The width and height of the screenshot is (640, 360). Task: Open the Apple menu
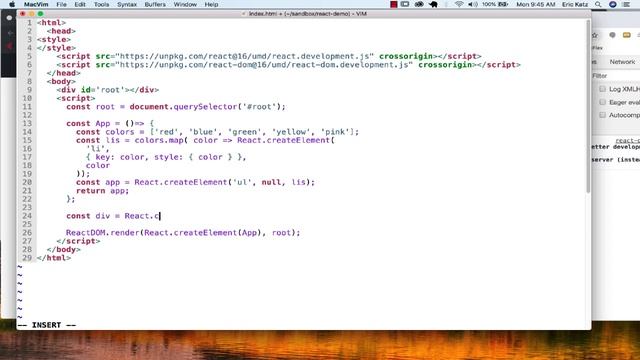tap(12, 4)
